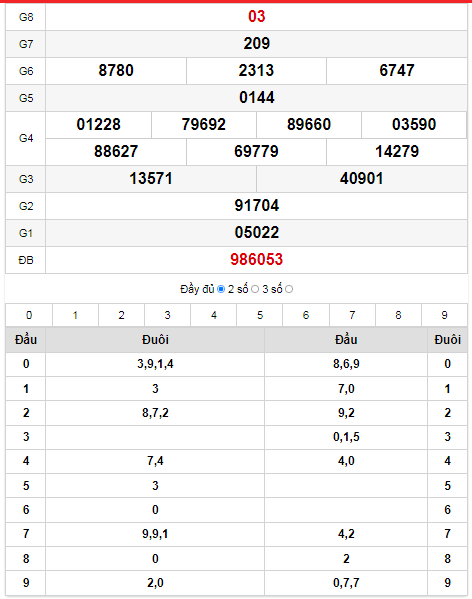Select G2 prize number 91704

(256, 206)
